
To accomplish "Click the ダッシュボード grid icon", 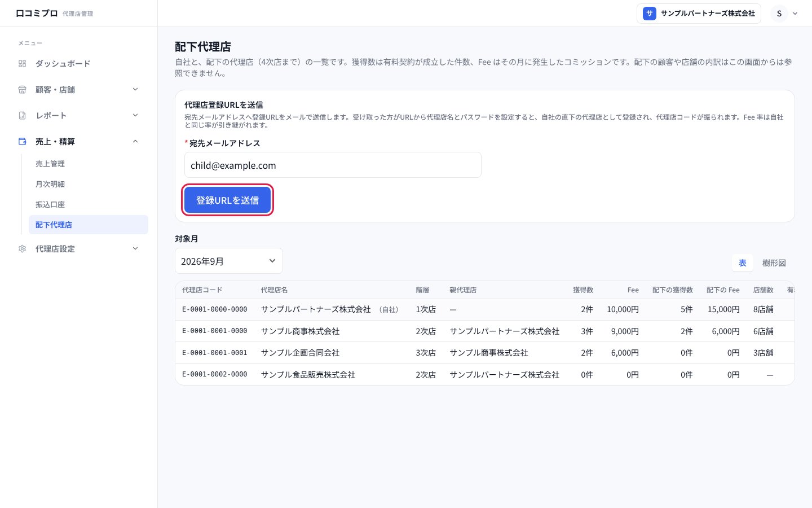I will (23, 64).
